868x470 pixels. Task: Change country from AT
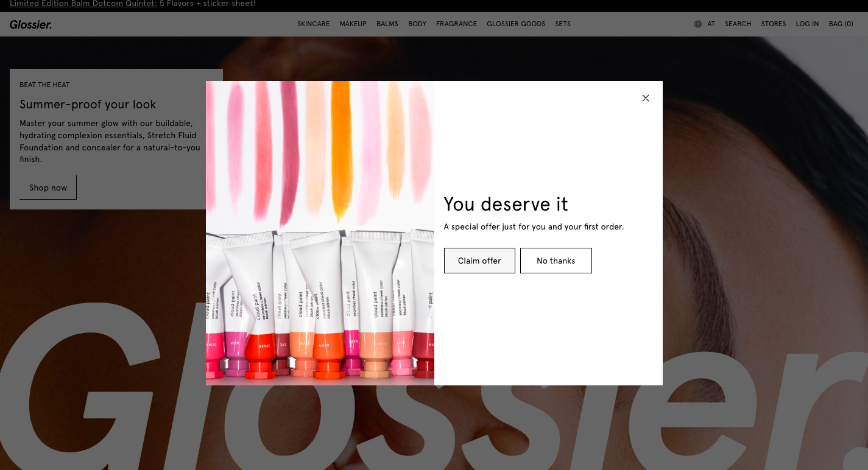[x=711, y=24]
